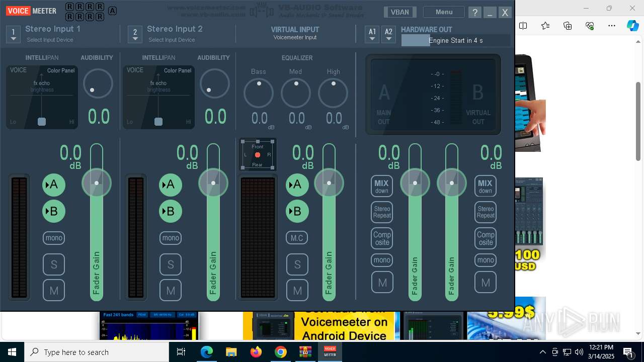This screenshot has width=644, height=362.
Task: Select Stereo Repeat on virtual out B
Action: [x=486, y=212]
